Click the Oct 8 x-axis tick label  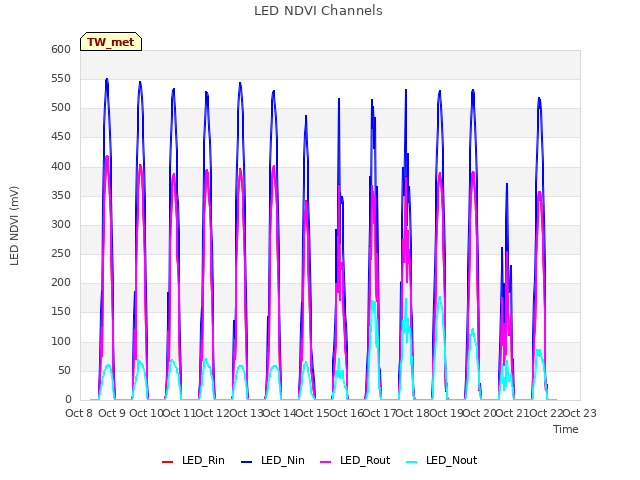[79, 413]
